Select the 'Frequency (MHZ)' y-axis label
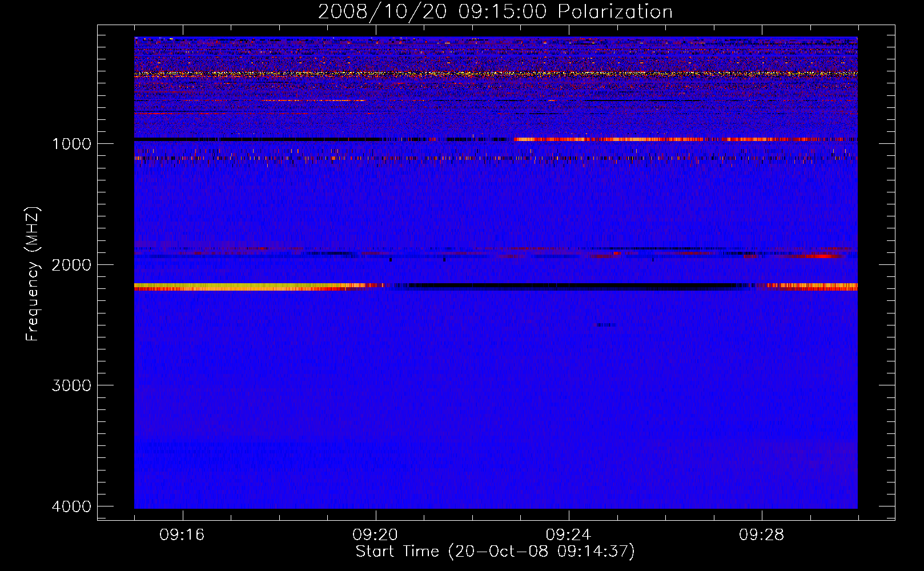 tap(33, 274)
